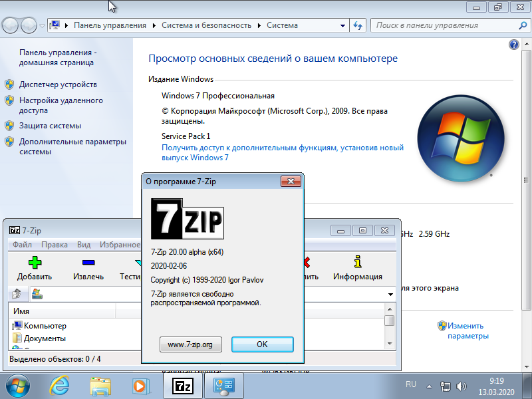Click the RU language indicator

coord(410,384)
